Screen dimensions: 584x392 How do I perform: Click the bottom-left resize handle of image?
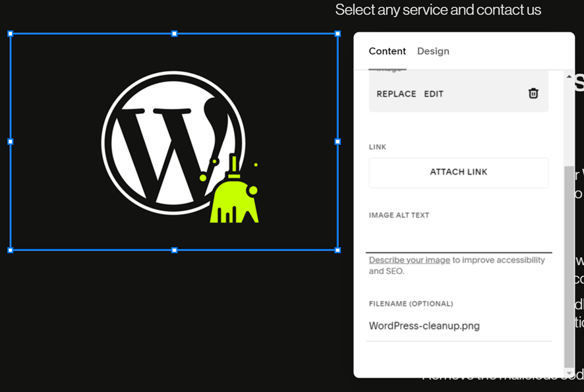[11, 250]
